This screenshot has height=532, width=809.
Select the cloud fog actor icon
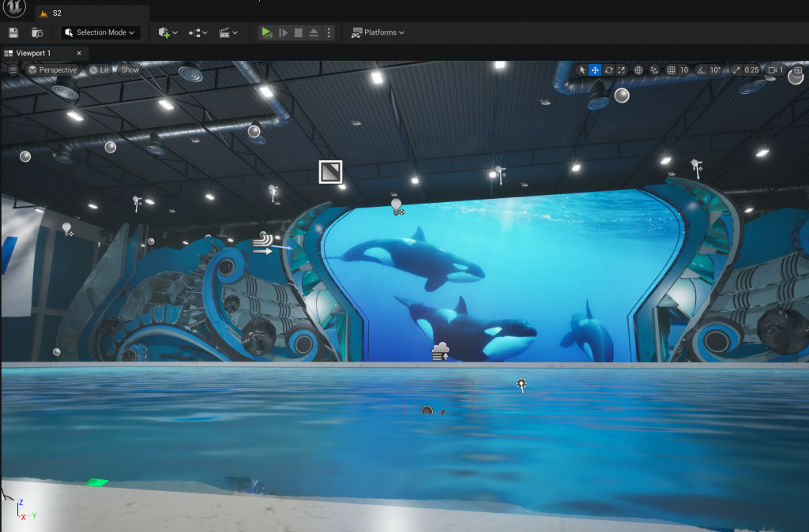pyautogui.click(x=440, y=351)
